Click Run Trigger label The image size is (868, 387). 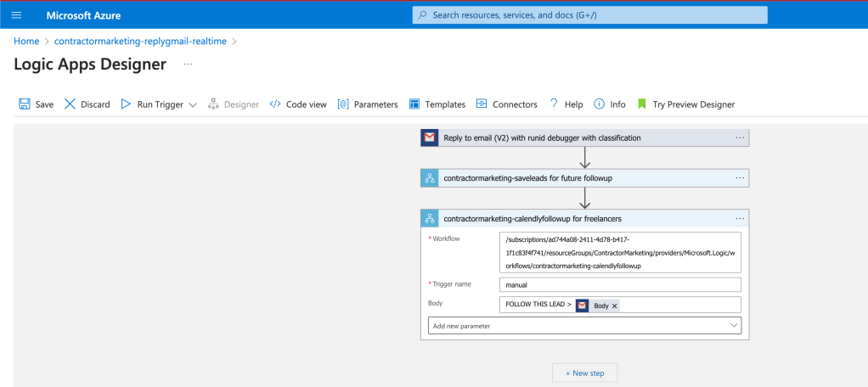coord(160,104)
